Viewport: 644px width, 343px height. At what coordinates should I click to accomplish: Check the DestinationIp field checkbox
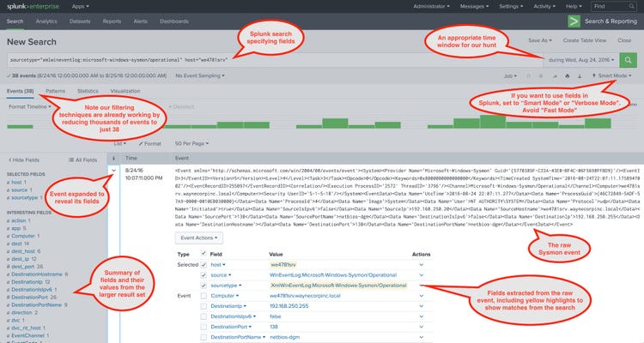pyautogui.click(x=203, y=305)
